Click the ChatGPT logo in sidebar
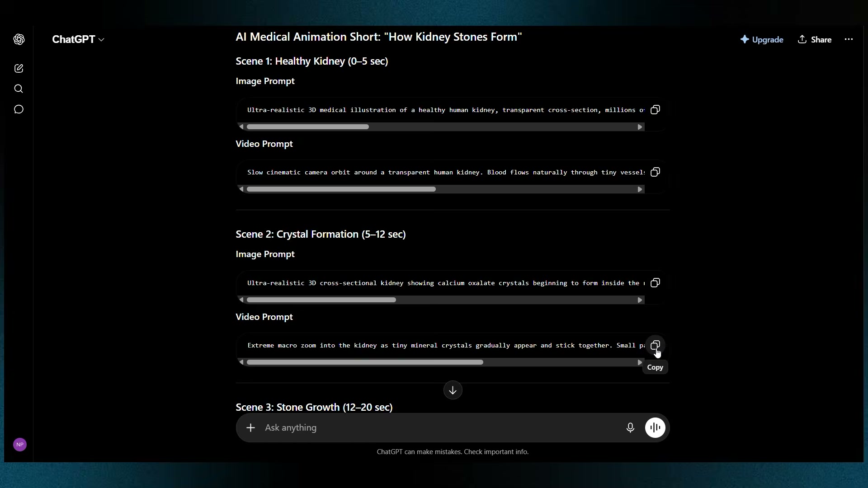The width and height of the screenshot is (868, 488). click(19, 39)
